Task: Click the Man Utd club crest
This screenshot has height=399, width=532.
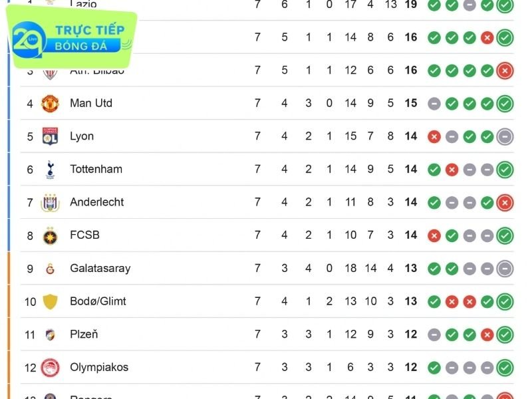Action: pyautogui.click(x=50, y=103)
